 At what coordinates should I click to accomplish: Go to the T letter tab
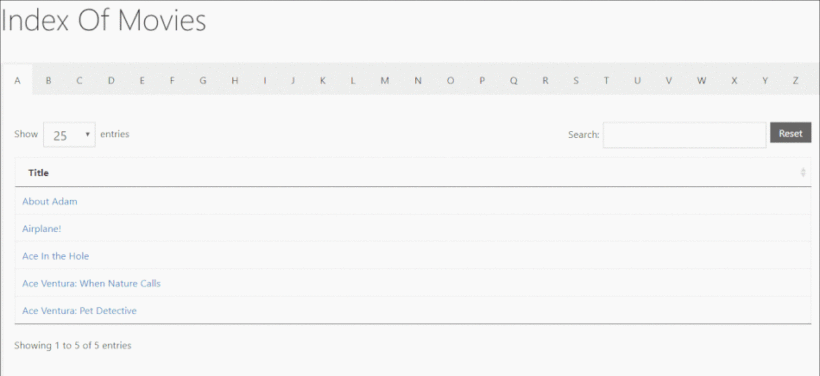coord(606,81)
